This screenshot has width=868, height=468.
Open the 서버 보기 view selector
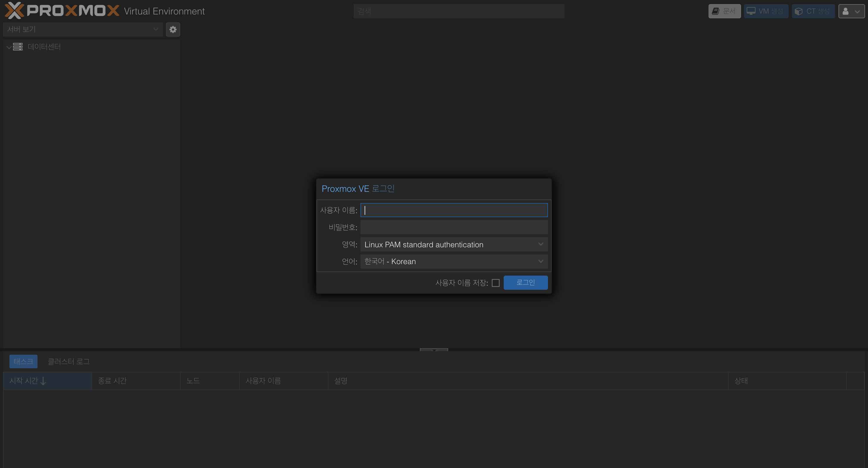coord(83,30)
